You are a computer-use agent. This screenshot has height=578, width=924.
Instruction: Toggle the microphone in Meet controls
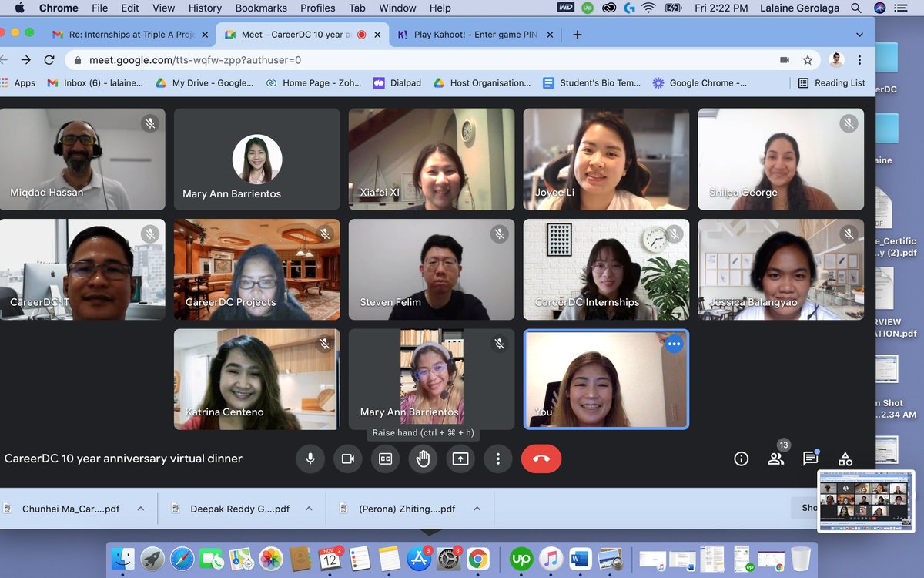pos(310,459)
